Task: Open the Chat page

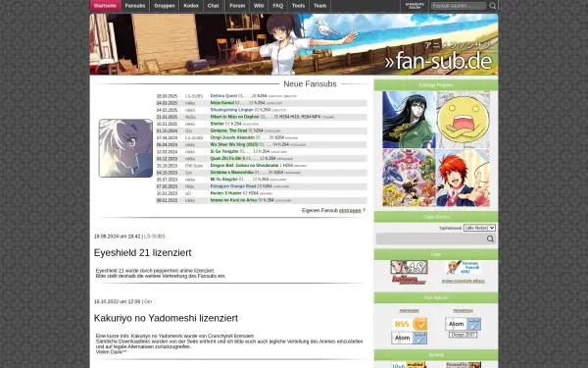Action: [x=213, y=6]
